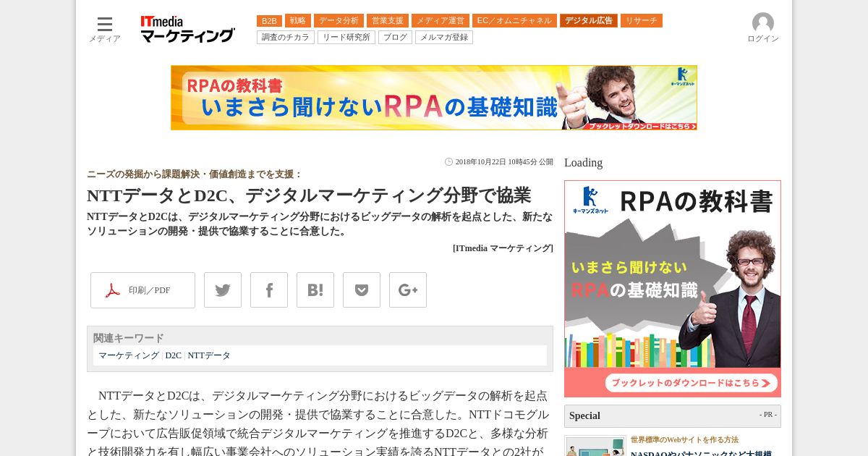This screenshot has width=868, height=456.
Task: Share the article on Twitter
Action: click(223, 290)
